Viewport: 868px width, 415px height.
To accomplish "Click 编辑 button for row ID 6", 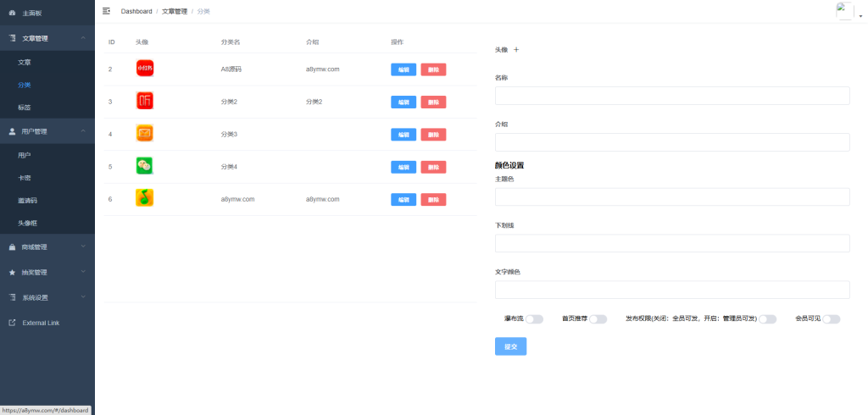I will 403,199.
